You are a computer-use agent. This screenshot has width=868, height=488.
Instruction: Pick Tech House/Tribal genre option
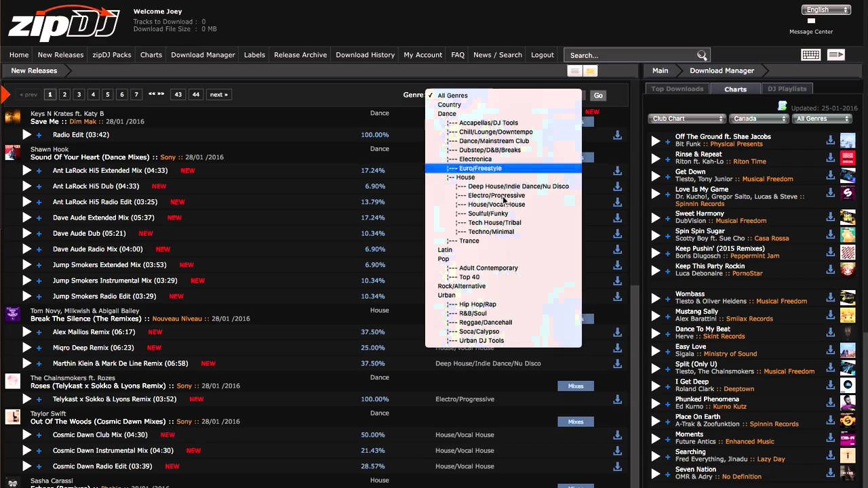tap(503, 222)
